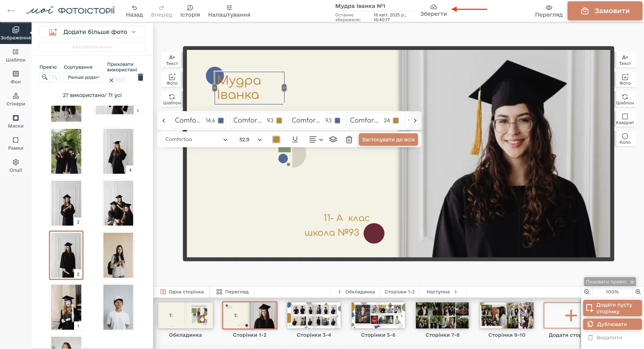Click the 11-А клас text
This screenshot has width=644, height=349.
coord(346,218)
